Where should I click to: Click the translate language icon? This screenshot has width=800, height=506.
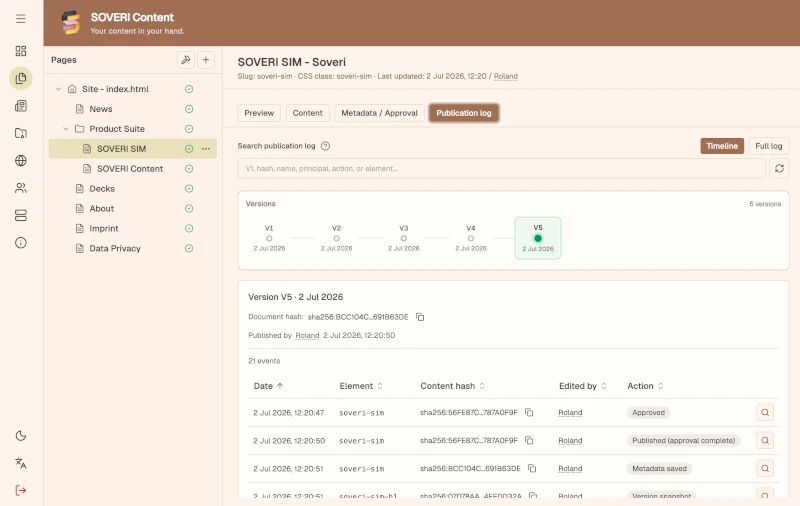click(20, 463)
